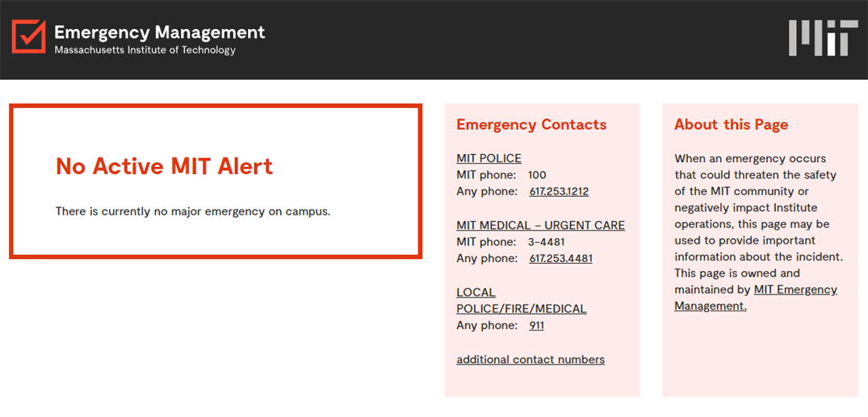Click the Emergency Management header title
868x417 pixels.
159,32
